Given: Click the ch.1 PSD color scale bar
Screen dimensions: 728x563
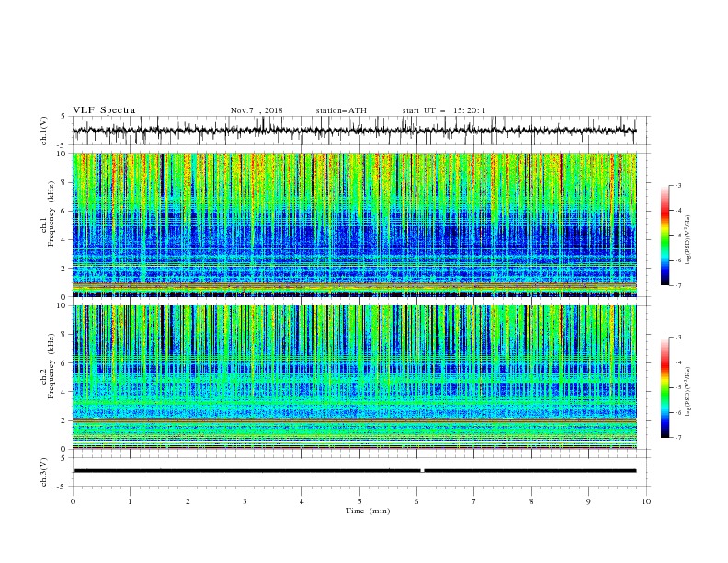Looking at the screenshot, I should pos(665,236).
